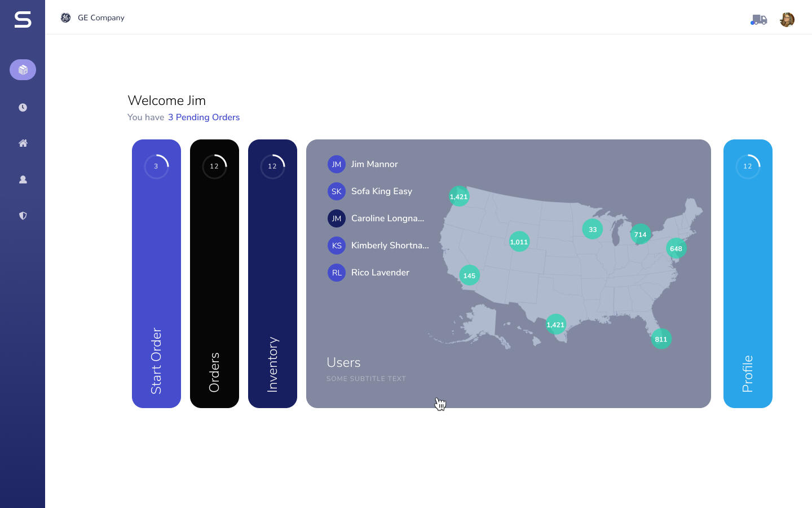Click the 811 marker on Florida
812x508 pixels.
click(x=661, y=339)
